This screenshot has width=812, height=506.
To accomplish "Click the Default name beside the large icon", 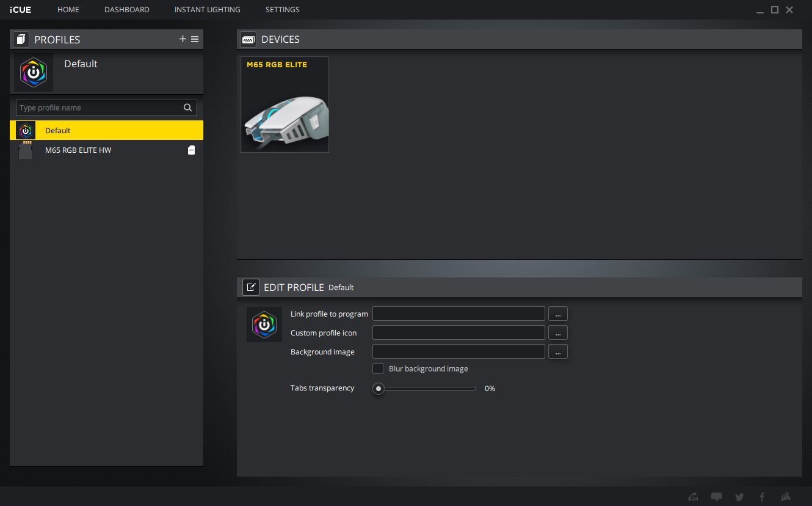I will (x=81, y=64).
